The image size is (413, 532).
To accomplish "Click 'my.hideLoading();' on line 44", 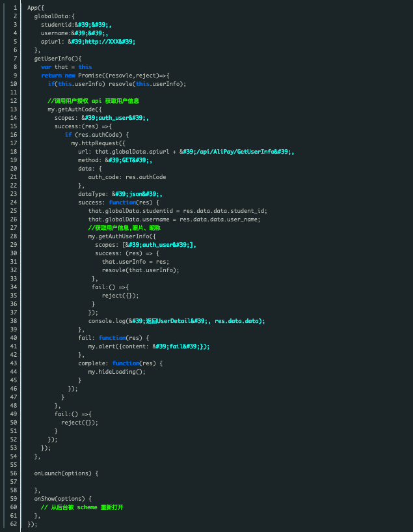I will [x=117, y=372].
